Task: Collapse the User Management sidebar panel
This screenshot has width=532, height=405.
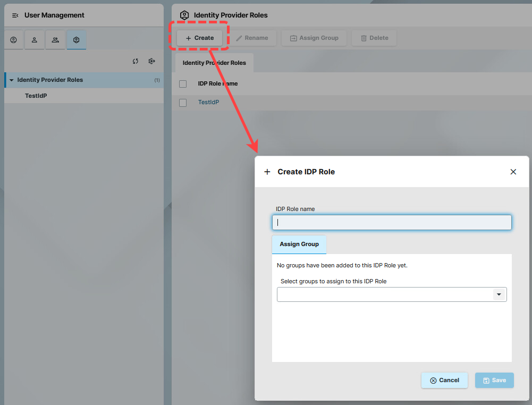Action: [x=15, y=15]
